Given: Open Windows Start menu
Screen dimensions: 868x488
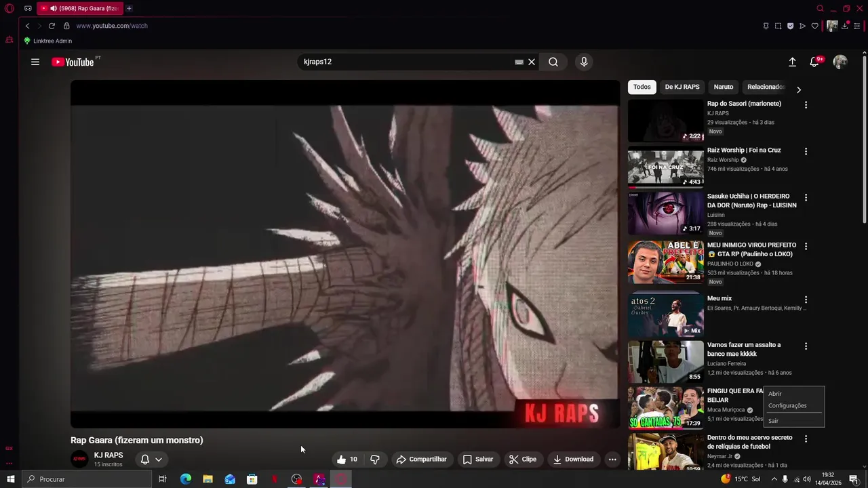Looking at the screenshot, I should pyautogui.click(x=11, y=479).
